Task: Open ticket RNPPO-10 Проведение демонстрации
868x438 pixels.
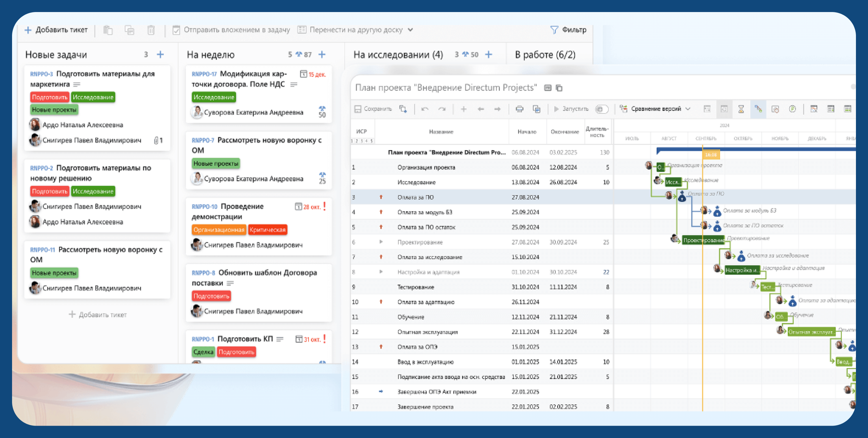Action: (x=242, y=207)
